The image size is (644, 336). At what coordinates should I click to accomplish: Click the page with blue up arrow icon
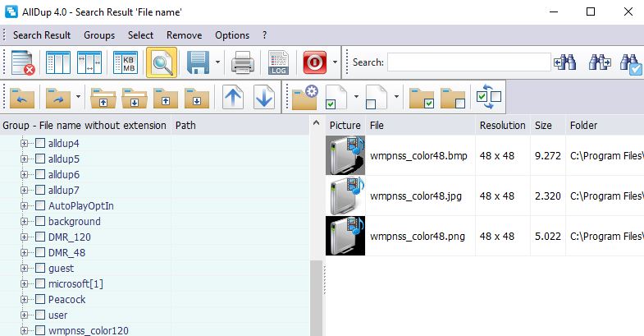(x=233, y=97)
